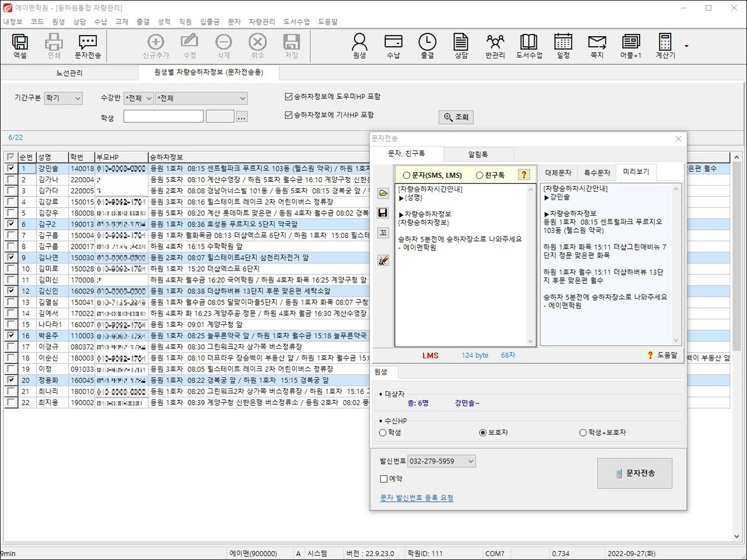747x560 pixels.
Task: Switch to the 특수문자 tab
Action: pyautogui.click(x=597, y=173)
